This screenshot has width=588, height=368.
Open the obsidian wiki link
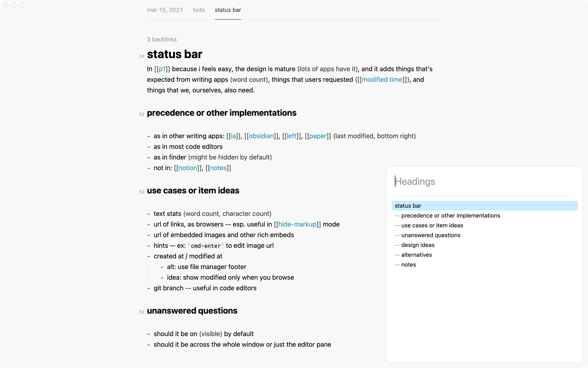point(261,136)
